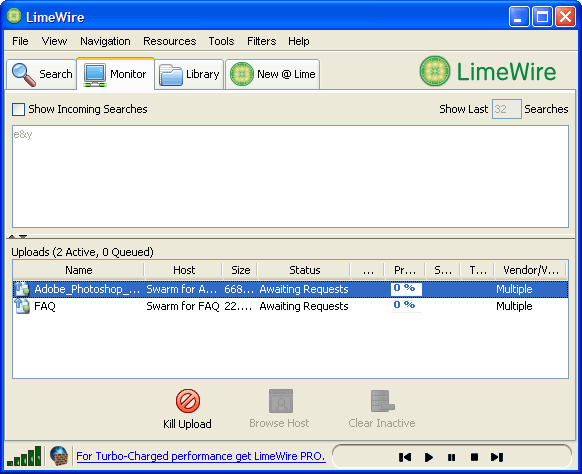582x474 pixels.
Task: Play the media player track
Action: tap(429, 457)
